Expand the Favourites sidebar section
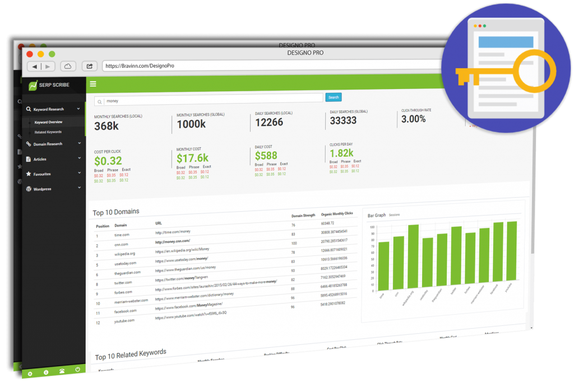 click(79, 174)
